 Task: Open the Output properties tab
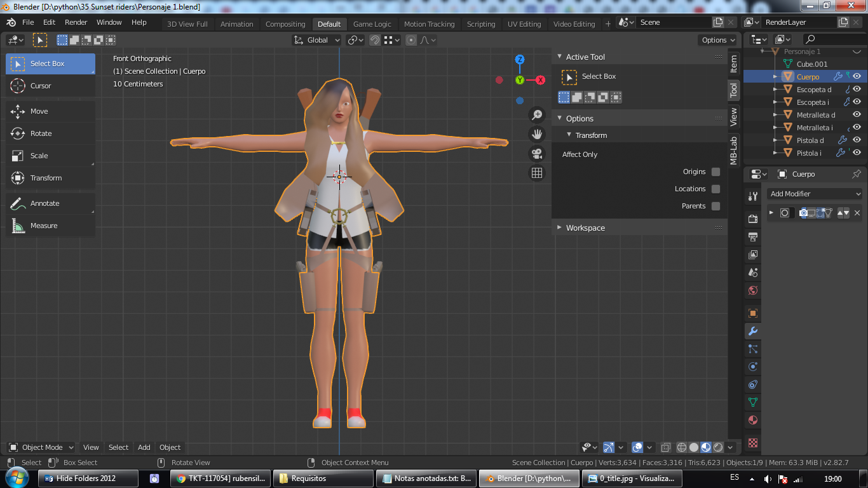tap(753, 237)
